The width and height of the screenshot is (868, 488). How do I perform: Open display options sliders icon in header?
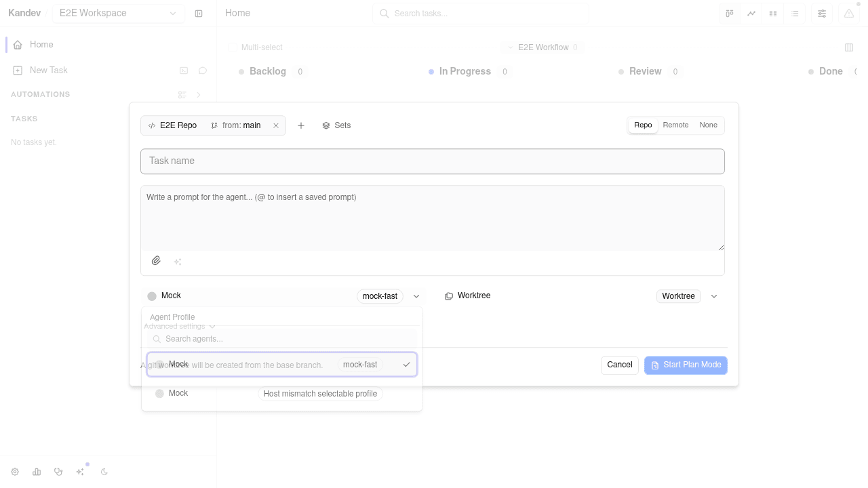point(822,14)
